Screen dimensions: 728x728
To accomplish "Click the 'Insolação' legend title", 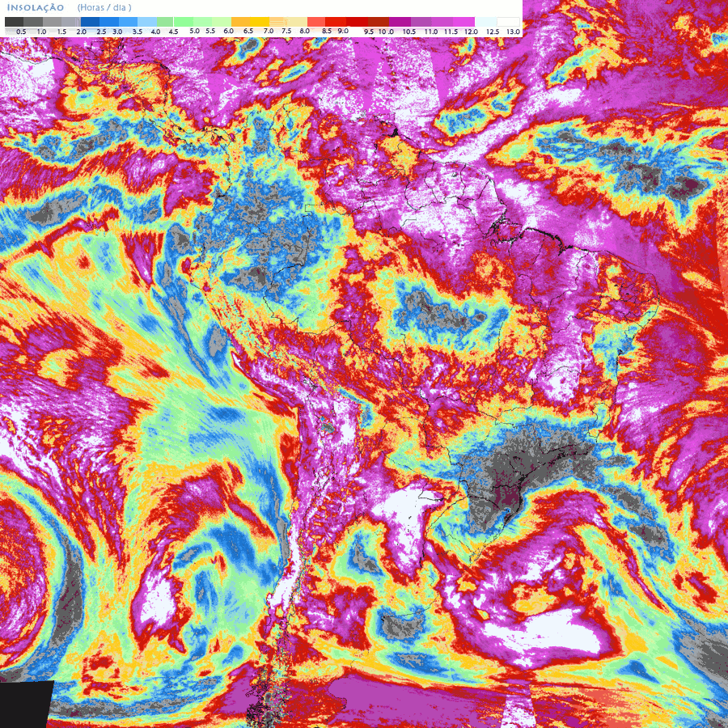I will 36,8.
